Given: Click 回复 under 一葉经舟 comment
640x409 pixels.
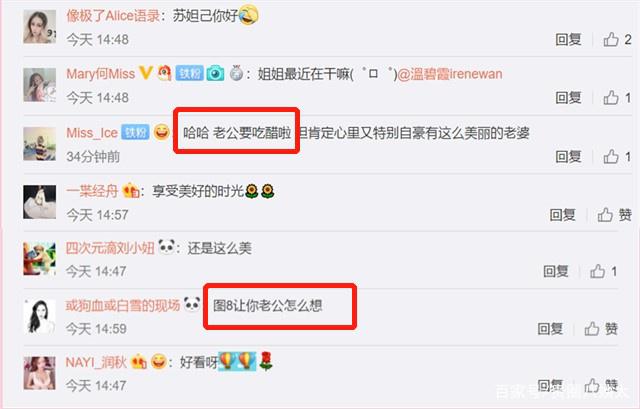Looking at the screenshot, I should click(x=562, y=215).
